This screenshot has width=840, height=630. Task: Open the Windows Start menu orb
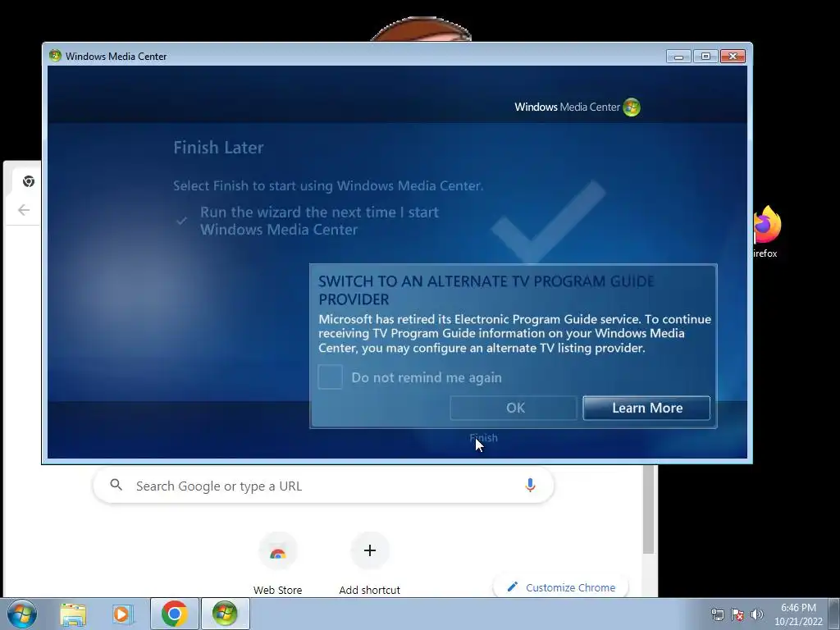point(22,614)
